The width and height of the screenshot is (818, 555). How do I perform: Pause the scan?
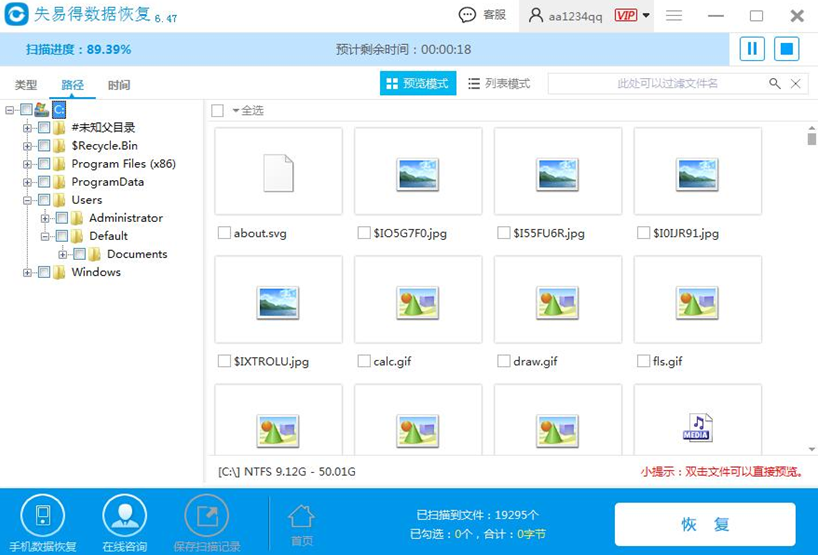[752, 49]
